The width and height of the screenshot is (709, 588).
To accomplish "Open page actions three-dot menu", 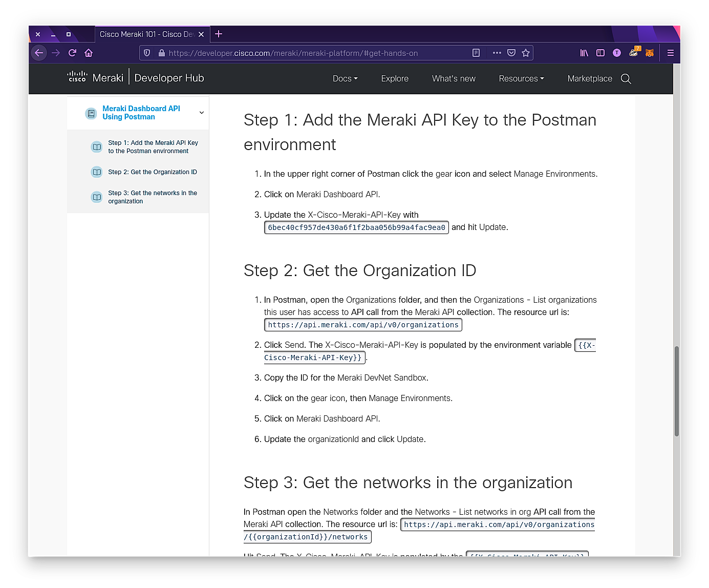I will tap(497, 53).
